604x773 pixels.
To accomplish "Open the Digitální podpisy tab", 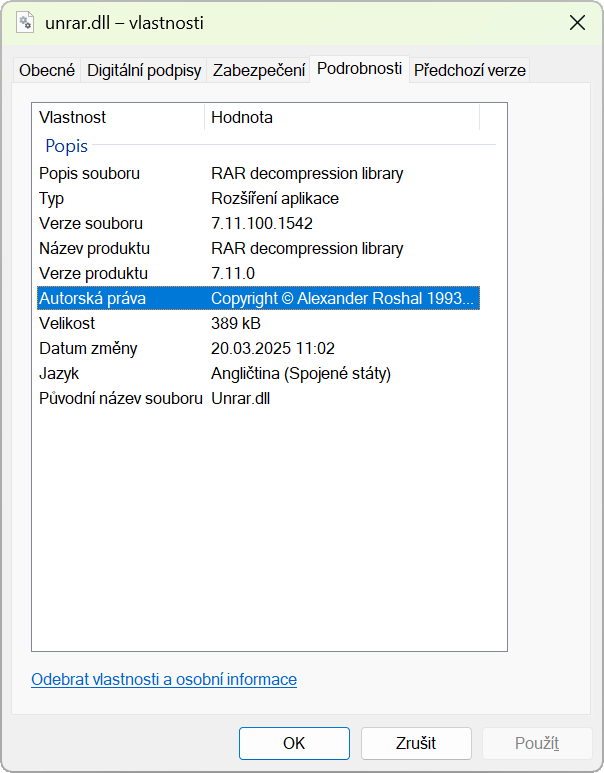I will [144, 70].
